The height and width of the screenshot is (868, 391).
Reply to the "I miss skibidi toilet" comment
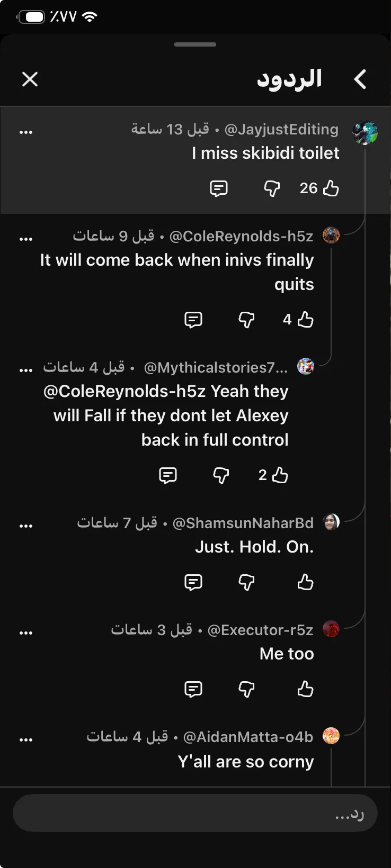[x=219, y=188]
